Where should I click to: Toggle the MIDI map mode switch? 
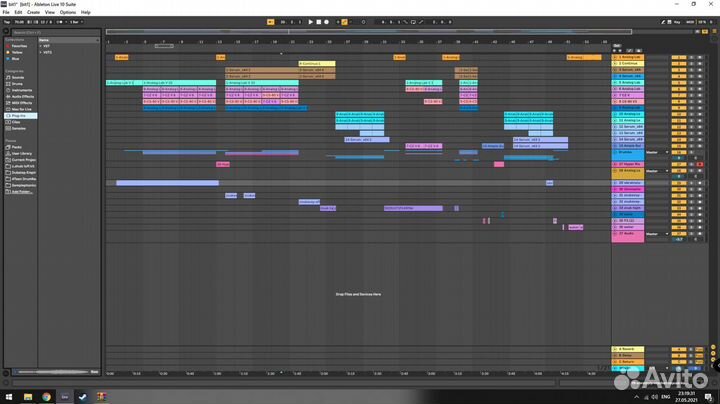tap(691, 21)
